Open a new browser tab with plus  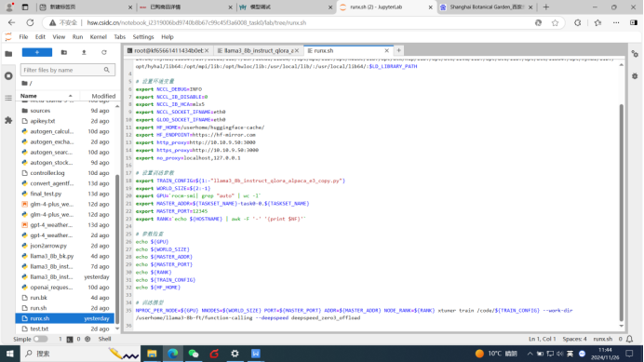pos(546,7)
